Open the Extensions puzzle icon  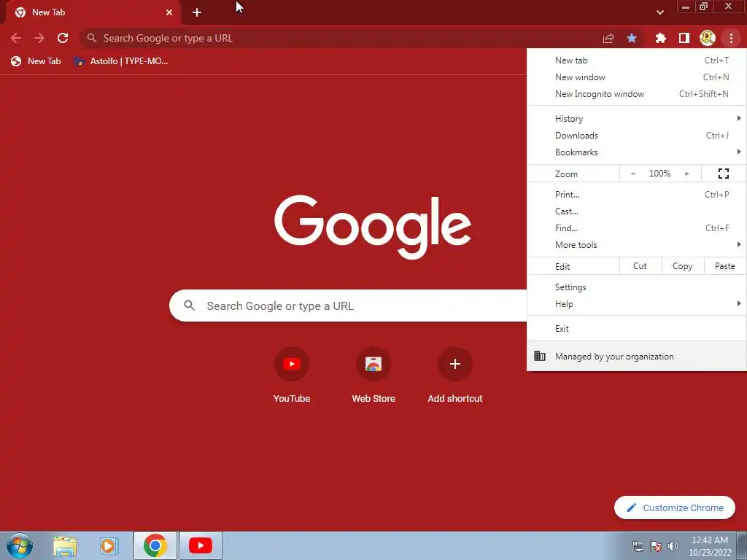point(661,38)
